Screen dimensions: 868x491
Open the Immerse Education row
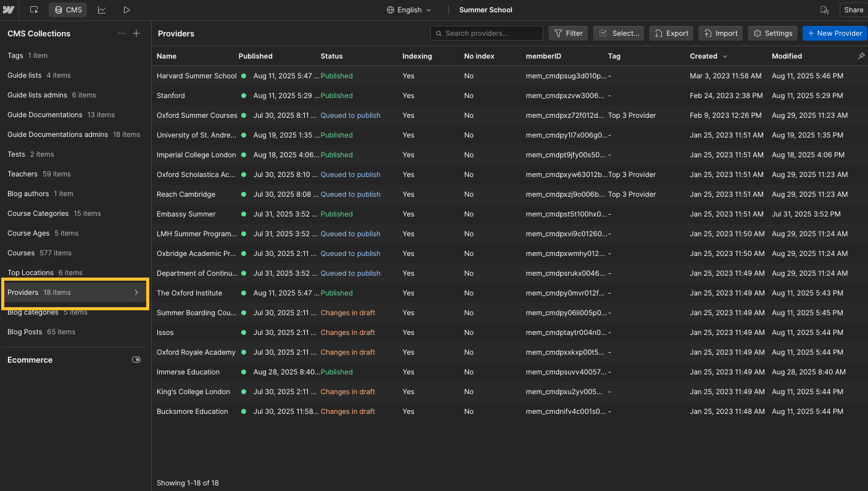click(x=510, y=372)
